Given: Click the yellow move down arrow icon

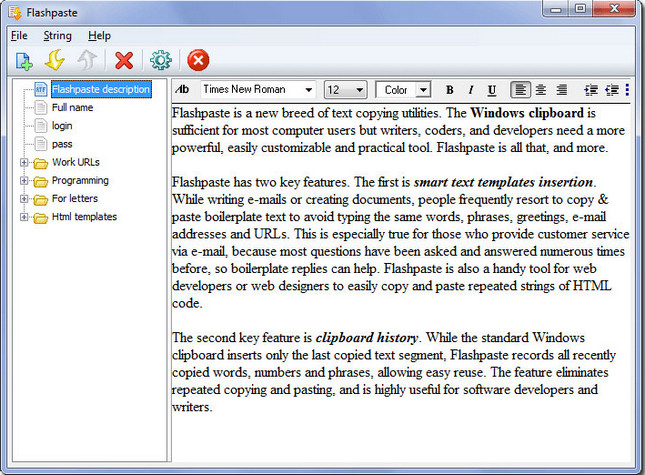Looking at the screenshot, I should click(x=56, y=61).
